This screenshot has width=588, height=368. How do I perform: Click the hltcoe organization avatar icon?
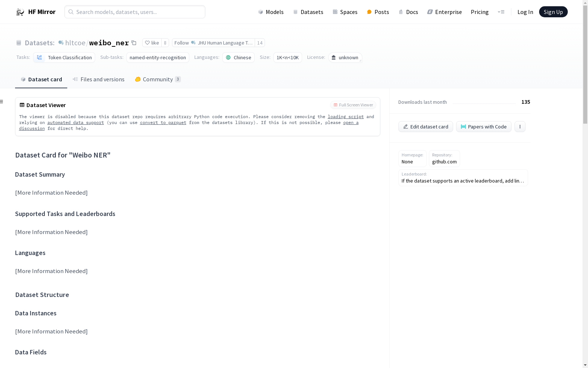(61, 43)
